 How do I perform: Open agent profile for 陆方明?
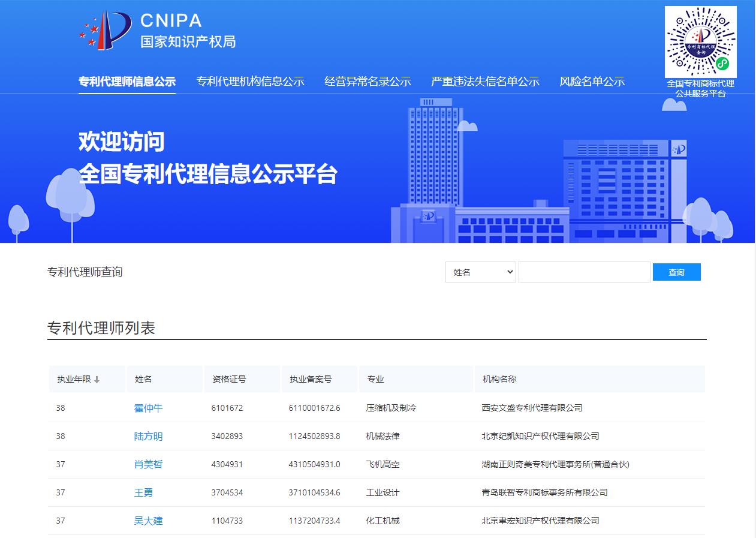click(148, 437)
